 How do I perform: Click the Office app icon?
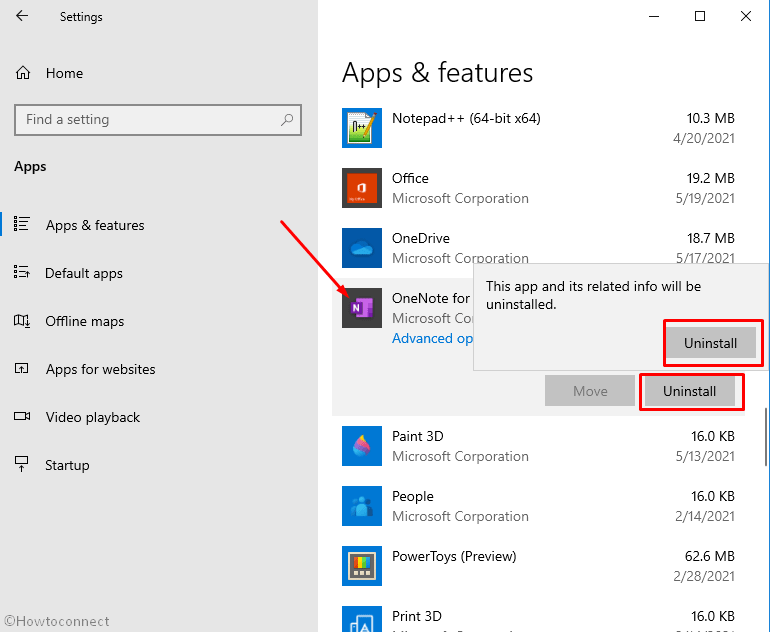tap(362, 188)
